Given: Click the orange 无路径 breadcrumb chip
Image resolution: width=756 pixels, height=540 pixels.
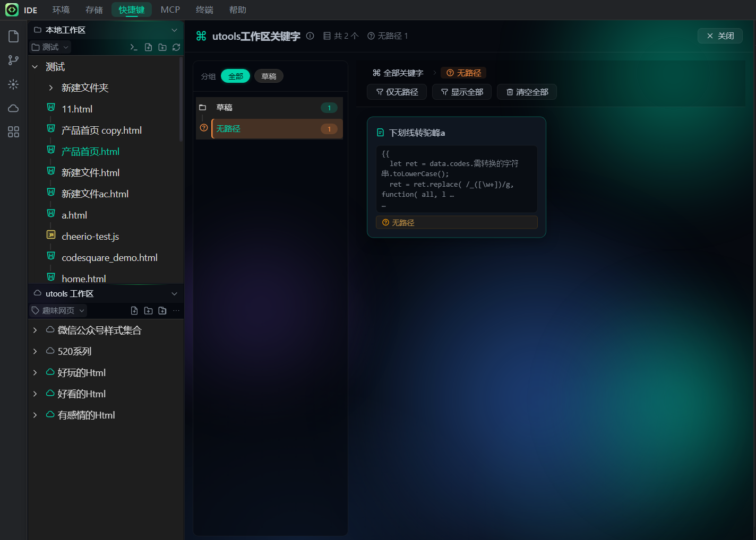Looking at the screenshot, I should click(463, 73).
